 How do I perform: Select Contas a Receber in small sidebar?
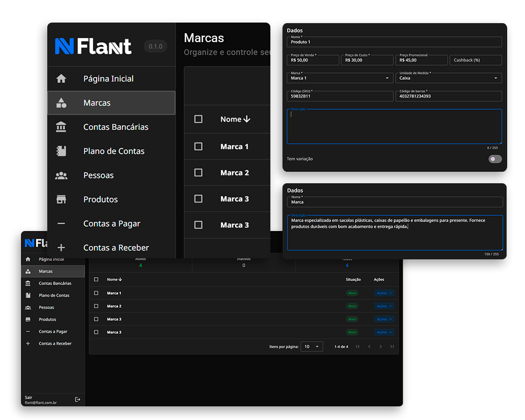coord(55,343)
